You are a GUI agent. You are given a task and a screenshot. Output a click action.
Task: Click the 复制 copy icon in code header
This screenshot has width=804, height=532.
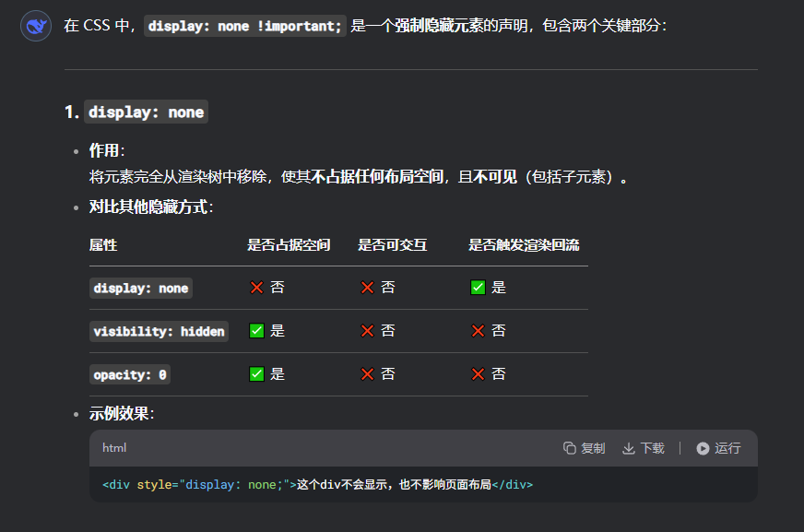[x=570, y=448]
